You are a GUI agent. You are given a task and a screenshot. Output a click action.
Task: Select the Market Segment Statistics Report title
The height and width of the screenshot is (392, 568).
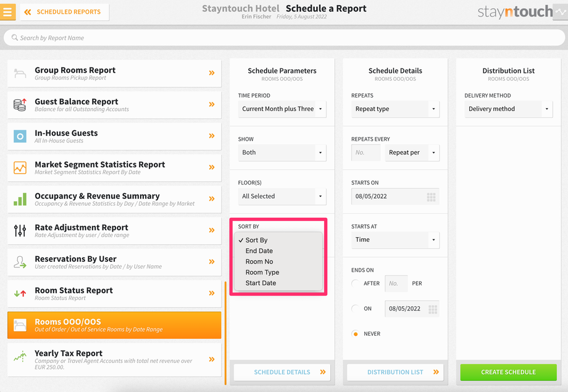(x=100, y=164)
